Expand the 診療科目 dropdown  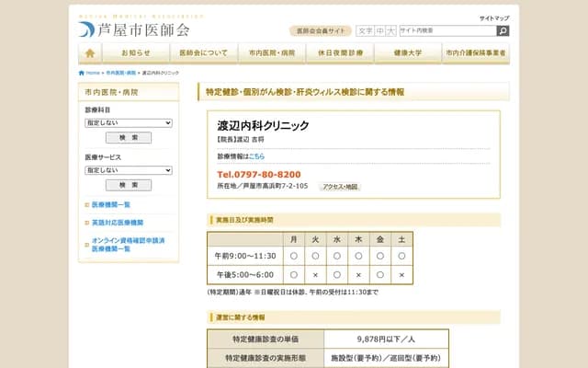click(x=129, y=122)
